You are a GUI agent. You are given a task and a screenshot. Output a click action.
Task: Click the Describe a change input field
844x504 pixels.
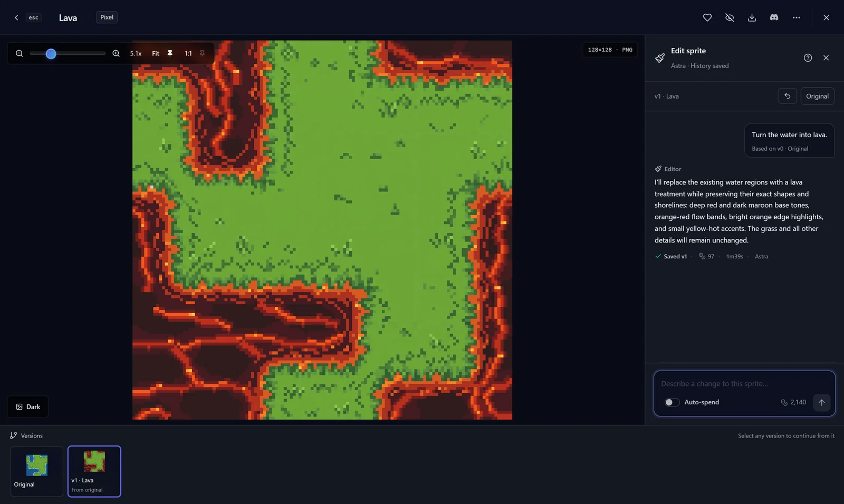pos(744,384)
